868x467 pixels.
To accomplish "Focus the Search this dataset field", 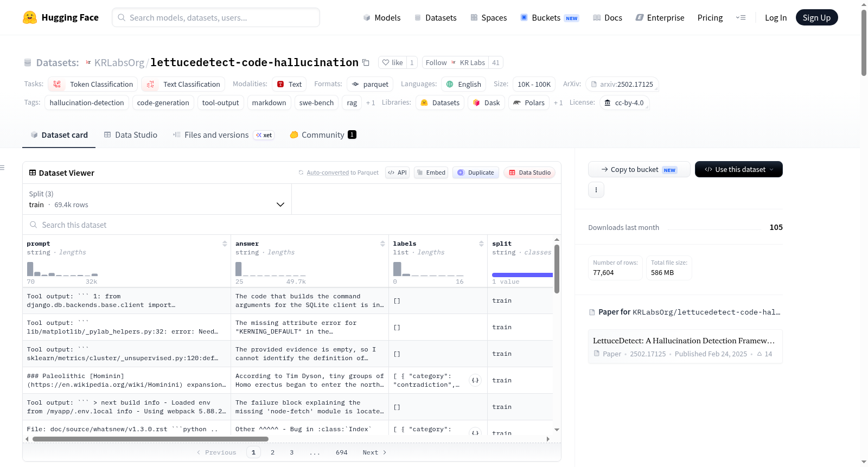I will pos(292,225).
